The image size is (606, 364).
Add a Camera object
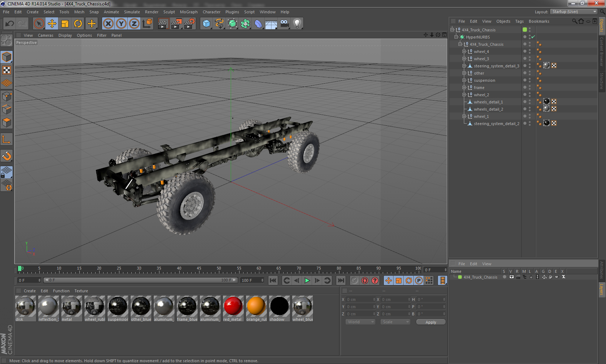(284, 24)
